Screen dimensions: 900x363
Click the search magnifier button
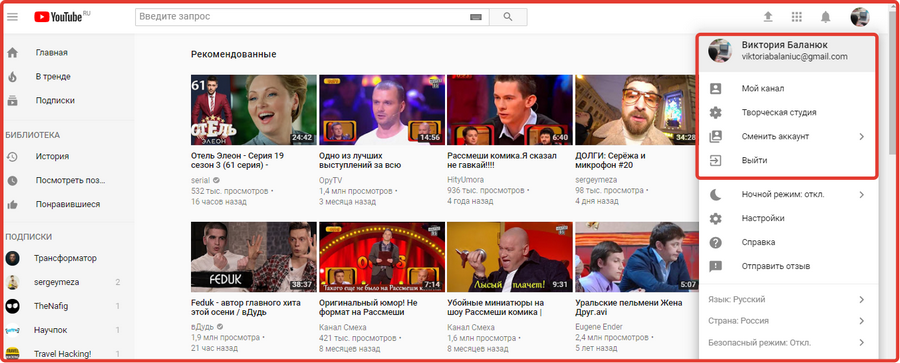(x=508, y=17)
